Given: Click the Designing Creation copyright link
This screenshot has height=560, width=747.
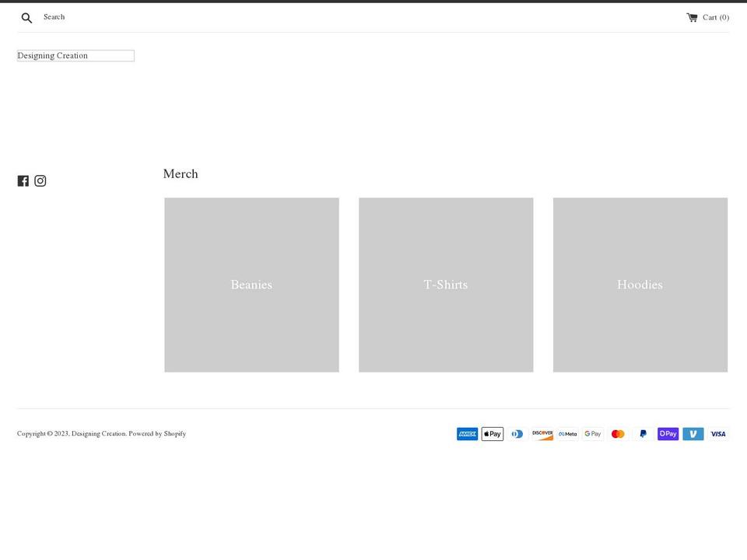Looking at the screenshot, I should point(98,433).
